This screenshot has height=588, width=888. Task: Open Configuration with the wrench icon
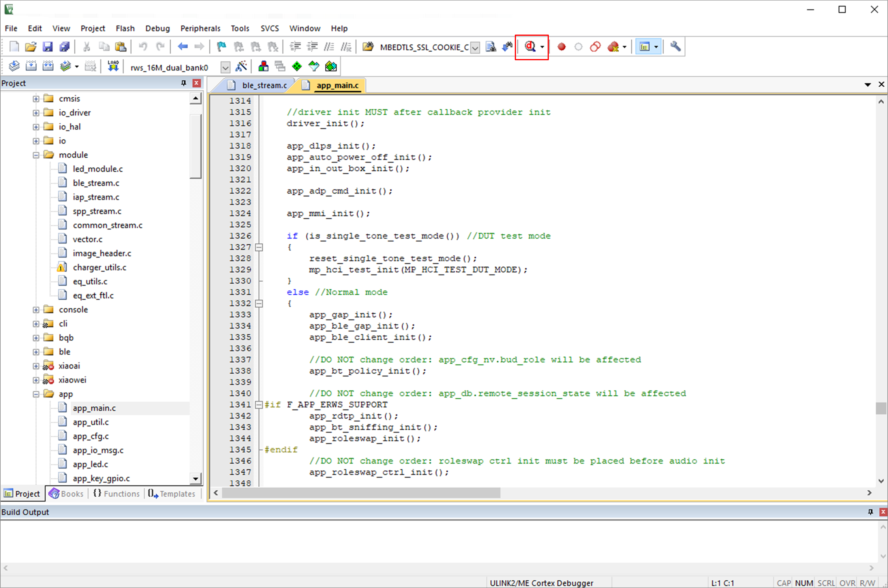[x=675, y=46]
